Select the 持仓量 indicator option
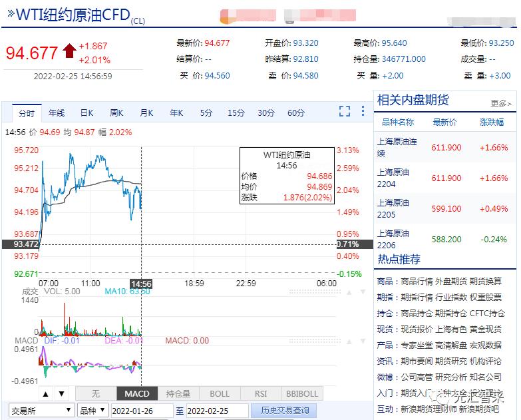 178,394
